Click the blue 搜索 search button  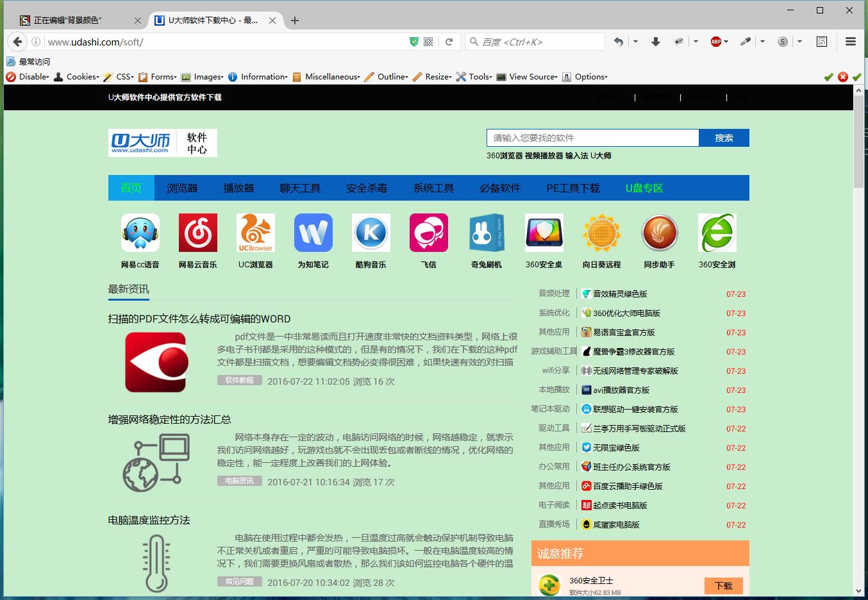point(724,138)
